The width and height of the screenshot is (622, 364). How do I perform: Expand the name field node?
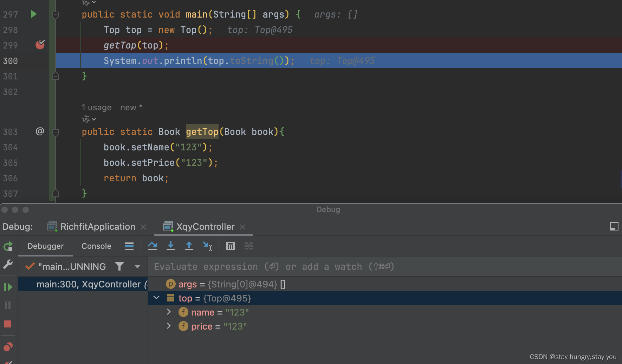point(169,312)
